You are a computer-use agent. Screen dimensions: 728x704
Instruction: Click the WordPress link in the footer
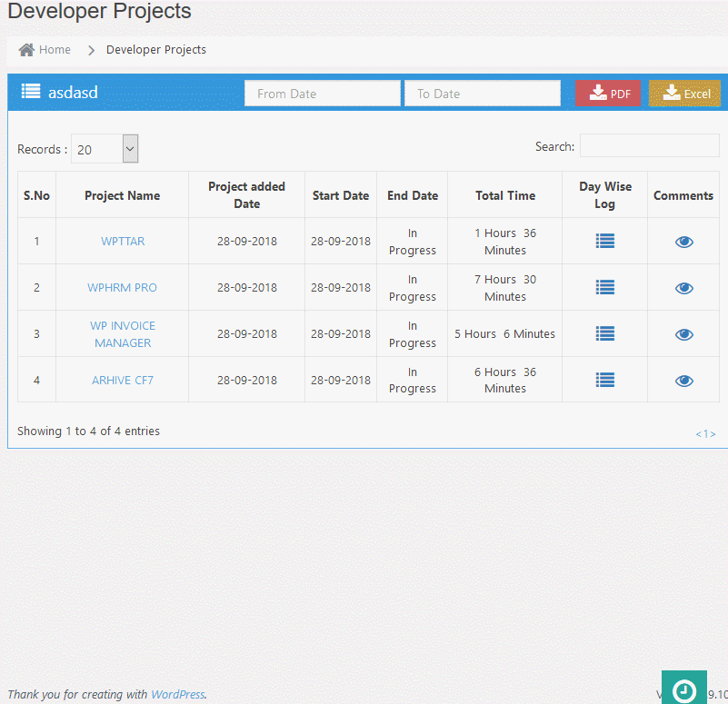177,694
